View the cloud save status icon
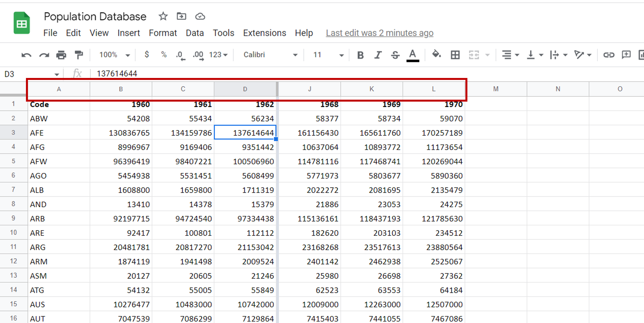Image resolution: width=644 pixels, height=323 pixels. pyautogui.click(x=200, y=17)
